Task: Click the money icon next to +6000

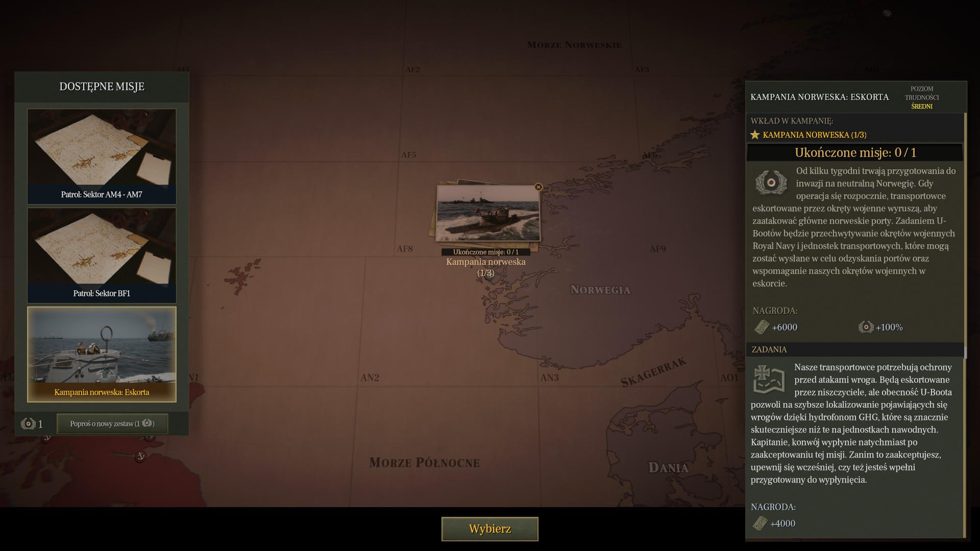Action: 762,327
